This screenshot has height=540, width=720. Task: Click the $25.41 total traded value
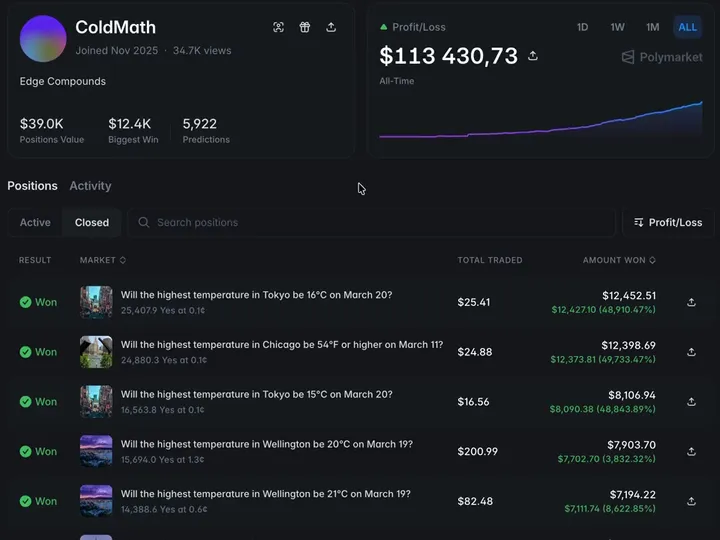[473, 302]
